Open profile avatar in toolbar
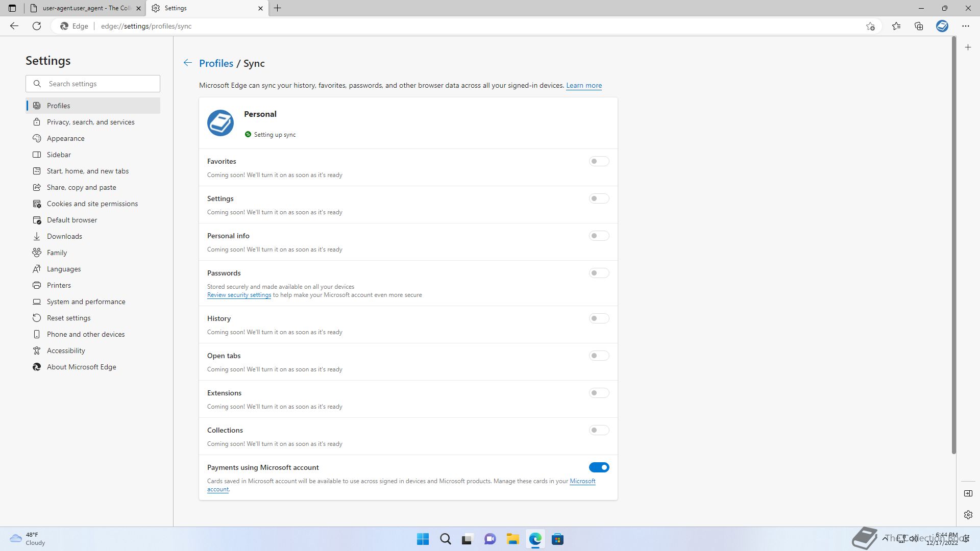This screenshot has height=551, width=980. [x=942, y=26]
